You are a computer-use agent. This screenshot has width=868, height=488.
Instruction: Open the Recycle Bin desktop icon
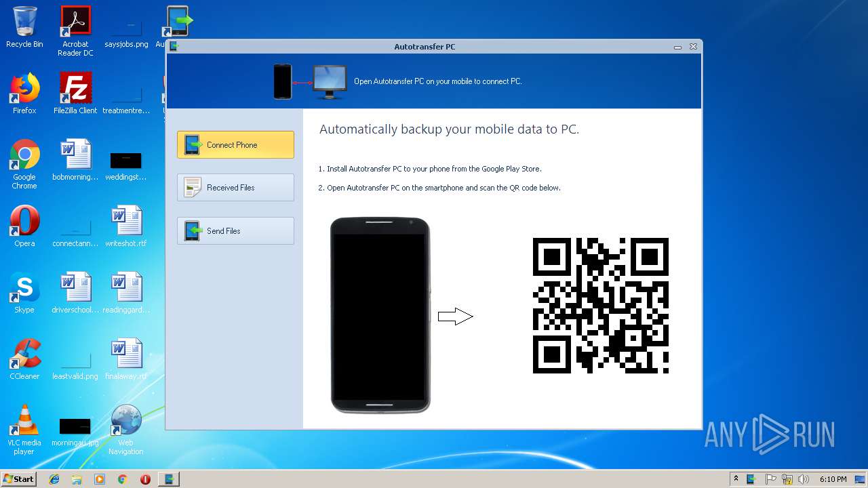pyautogui.click(x=24, y=28)
